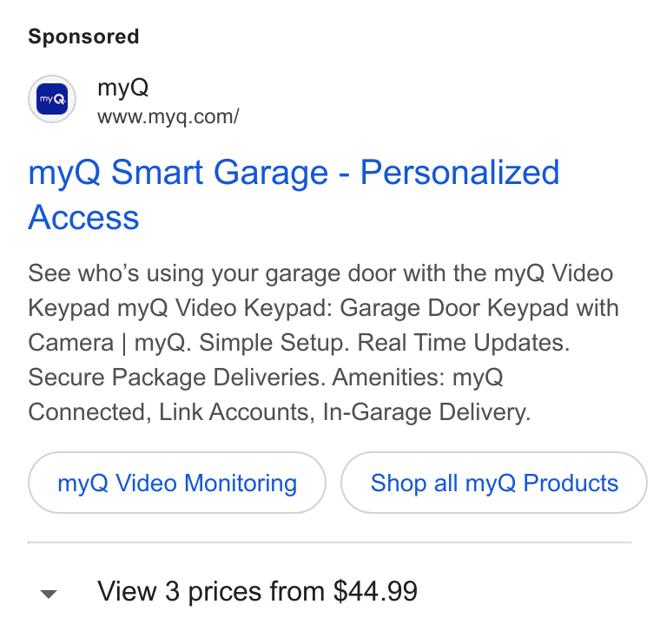Click the Simple Setup phrase
Screen dimensions: 660x644
[274, 343]
